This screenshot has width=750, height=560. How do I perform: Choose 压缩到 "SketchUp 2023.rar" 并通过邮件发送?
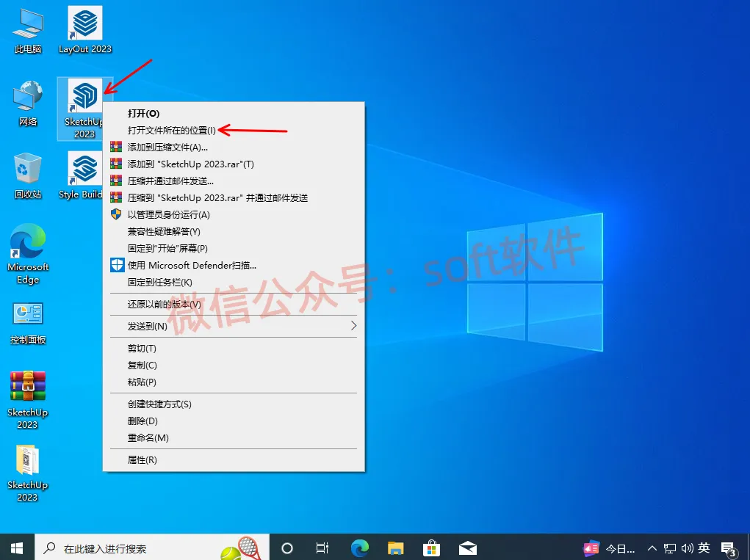(x=234, y=198)
